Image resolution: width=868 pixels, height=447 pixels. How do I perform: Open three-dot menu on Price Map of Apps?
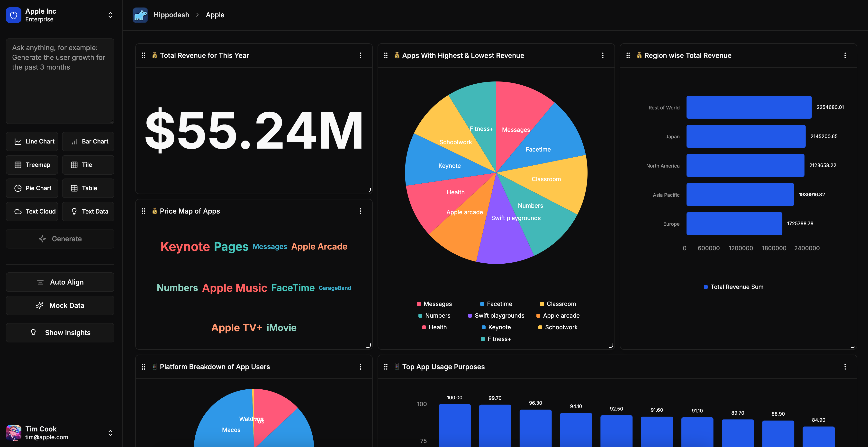pyautogui.click(x=361, y=211)
